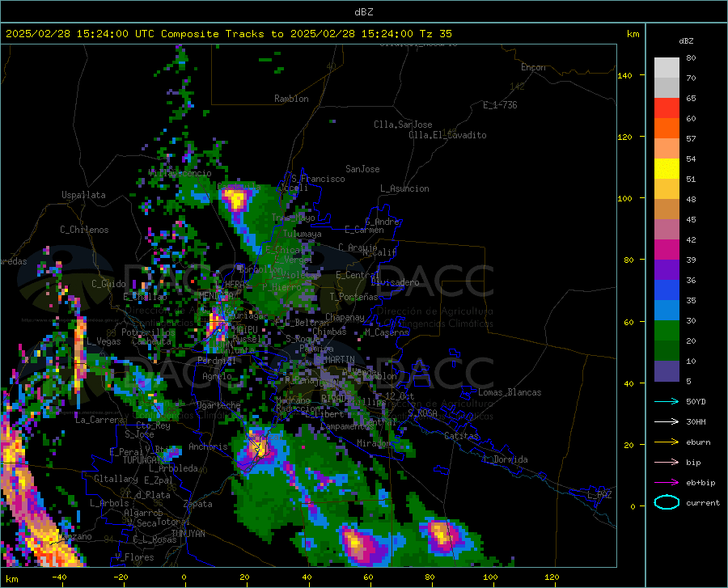Click the Ramblon label near map top
This screenshot has width=728, height=588.
coord(291,99)
